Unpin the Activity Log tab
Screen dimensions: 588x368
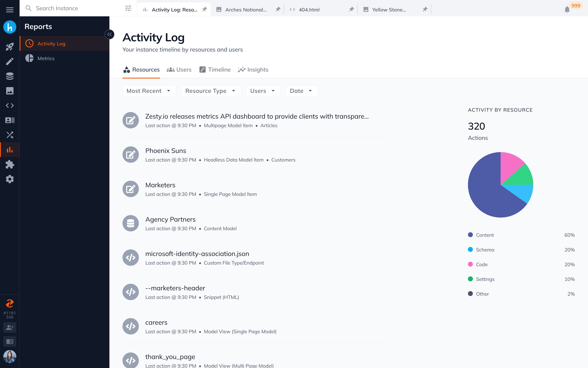[x=205, y=9]
